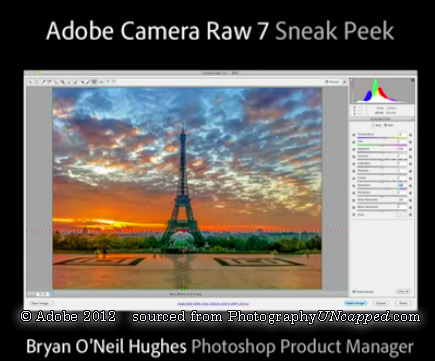Zoom out using the minus zoom button
The height and width of the screenshot is (361, 435).
[29, 294]
